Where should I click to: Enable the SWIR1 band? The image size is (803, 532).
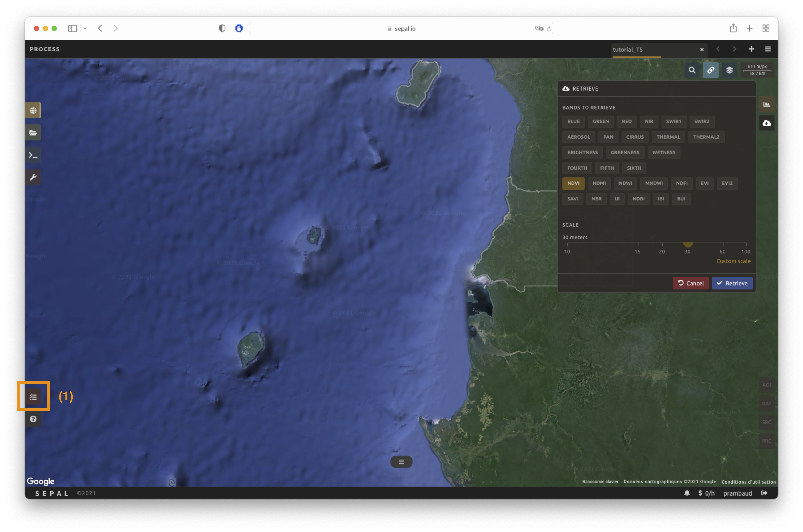(673, 122)
